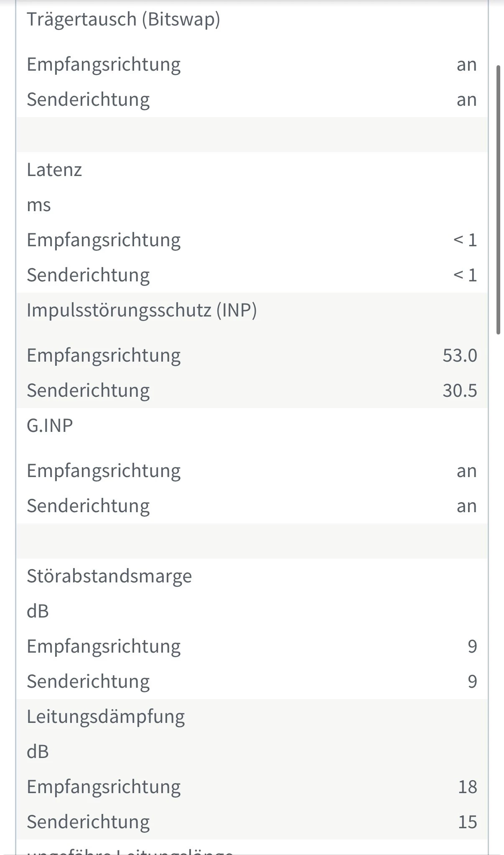Screen dimensions: 504x855
Task: Click the Trägertausch (Bitswap) heading
Action: click(x=123, y=20)
